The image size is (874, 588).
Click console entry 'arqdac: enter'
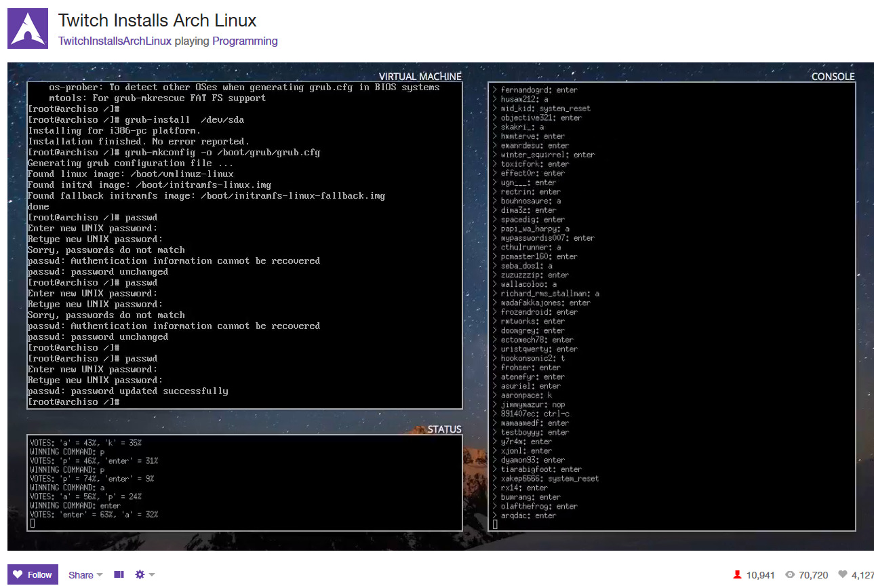[x=524, y=516]
